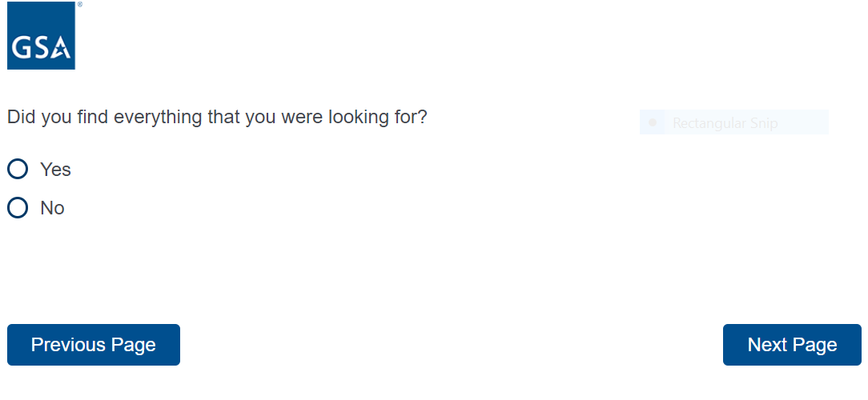Click the empty circle next to Yes
This screenshot has width=868, height=400.
18,169
